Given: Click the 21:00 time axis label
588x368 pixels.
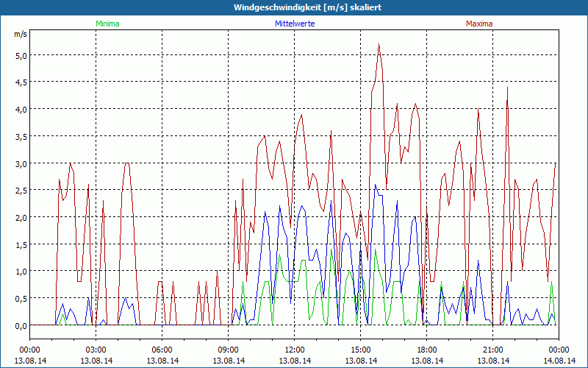Looking at the screenshot, I should pos(492,350).
